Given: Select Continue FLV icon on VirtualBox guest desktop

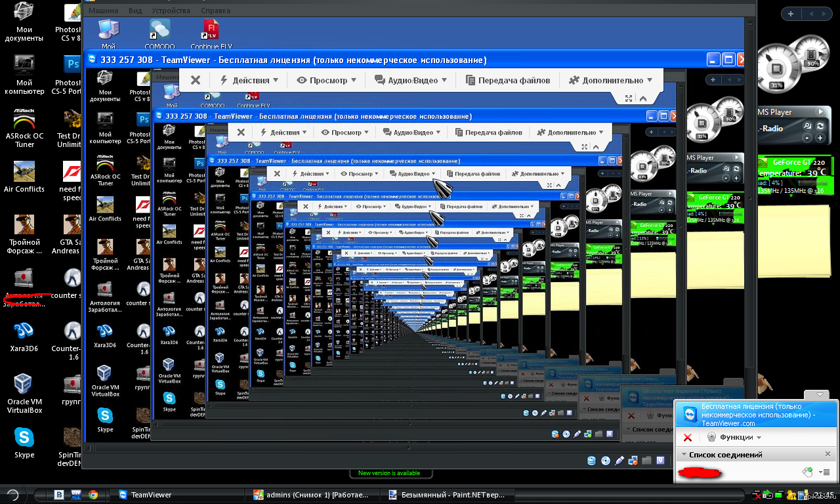Looking at the screenshot, I should pos(209,34).
